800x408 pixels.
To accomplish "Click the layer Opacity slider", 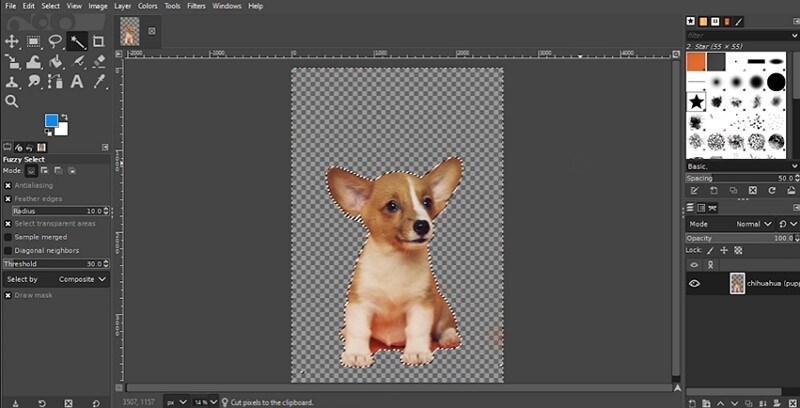I will pyautogui.click(x=742, y=238).
